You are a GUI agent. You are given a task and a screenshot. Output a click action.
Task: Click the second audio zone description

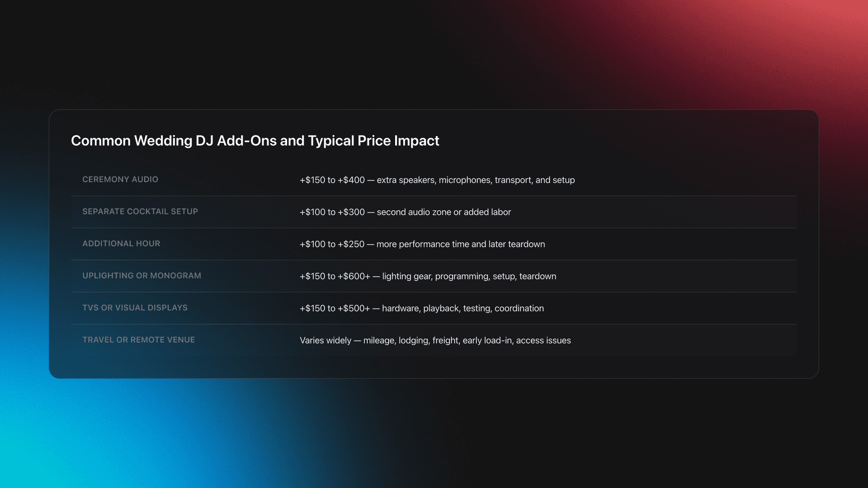click(443, 212)
